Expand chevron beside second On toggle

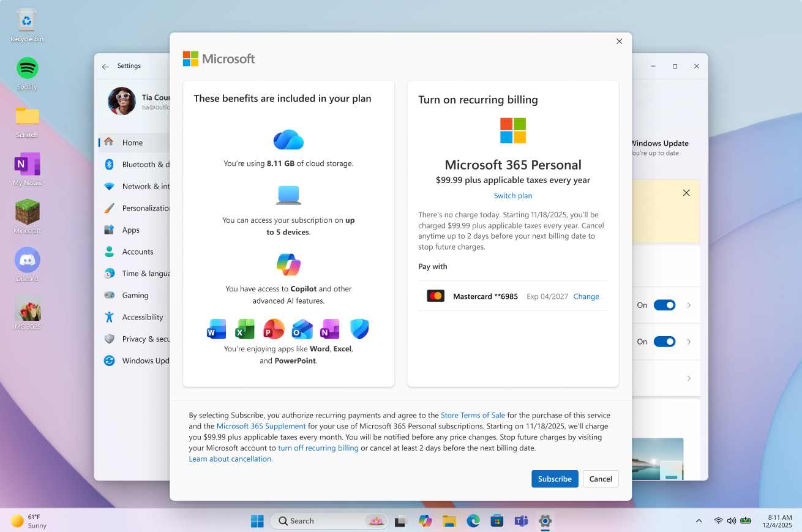pos(689,342)
